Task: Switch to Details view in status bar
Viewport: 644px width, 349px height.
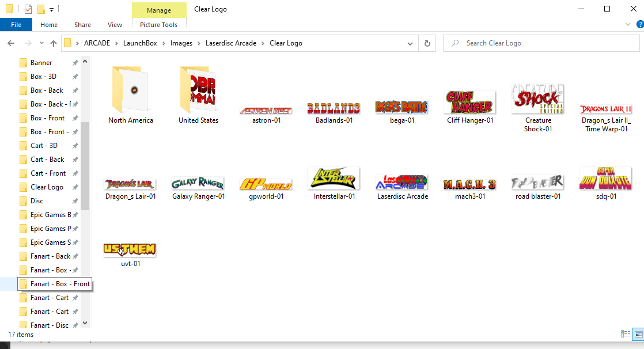Action: [x=626, y=334]
